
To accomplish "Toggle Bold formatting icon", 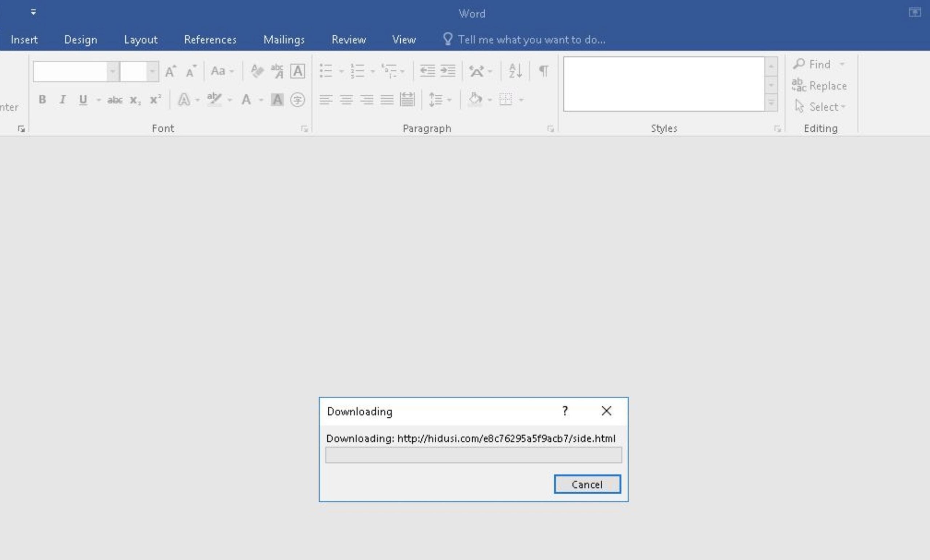I will (x=42, y=99).
